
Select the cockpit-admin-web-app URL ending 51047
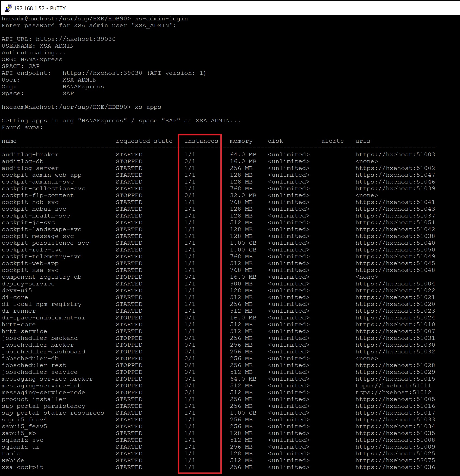pyautogui.click(x=395, y=175)
